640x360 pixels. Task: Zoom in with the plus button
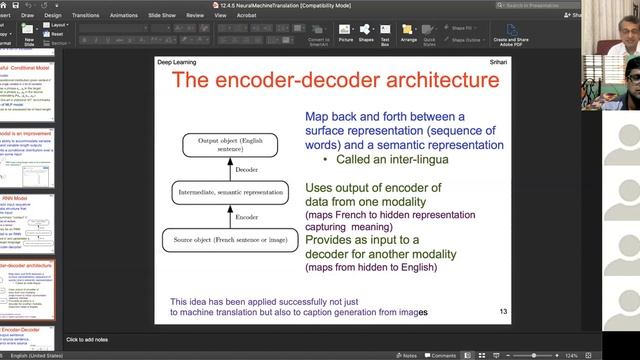pos(557,356)
